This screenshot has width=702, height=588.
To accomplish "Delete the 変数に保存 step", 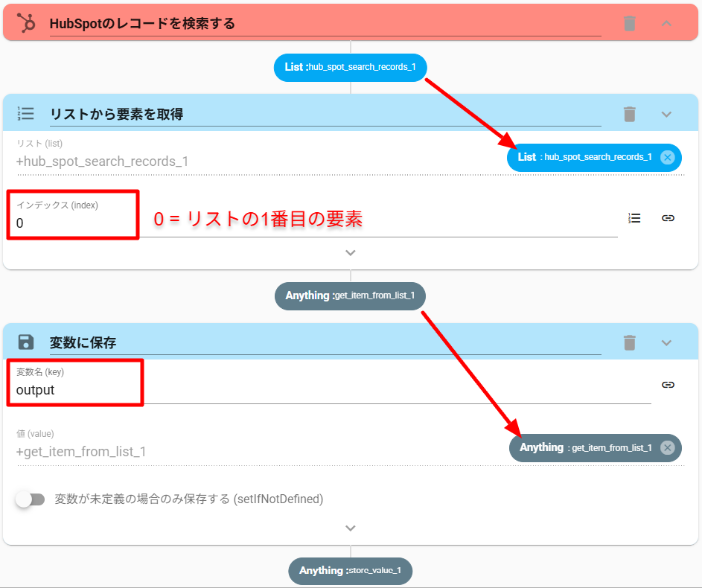I will pos(630,342).
